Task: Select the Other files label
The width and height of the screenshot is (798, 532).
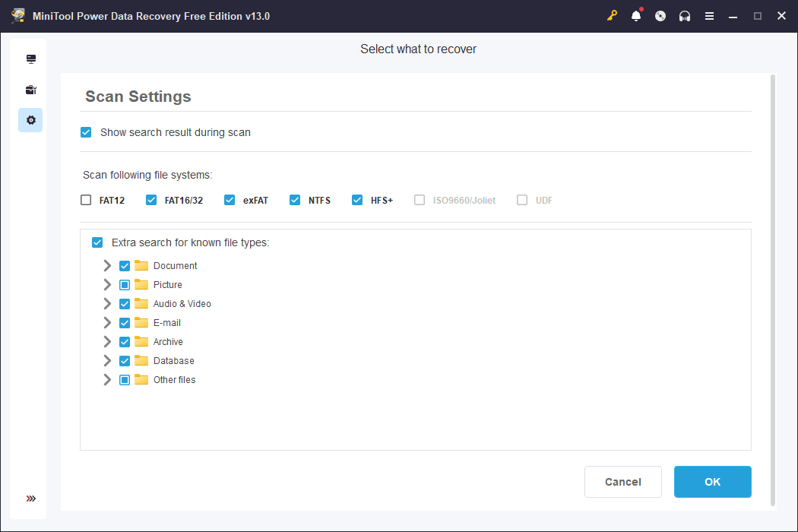Action: pos(174,380)
